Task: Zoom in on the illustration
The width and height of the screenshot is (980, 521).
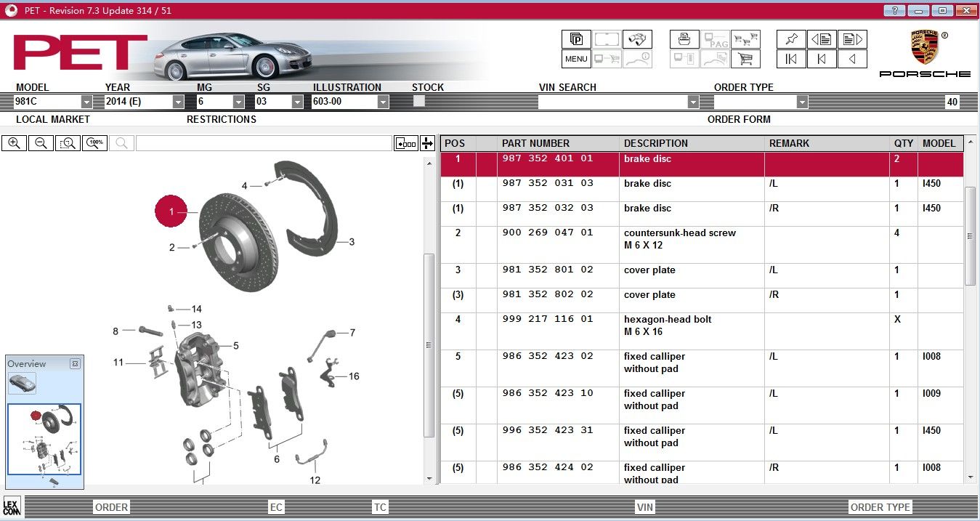Action: click(x=14, y=143)
